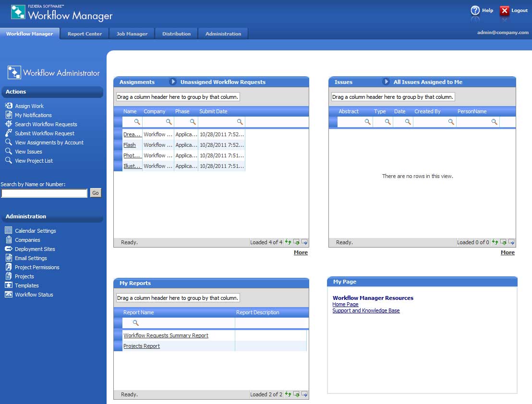
Task: Select the Workflow Manager tab
Action: click(29, 34)
